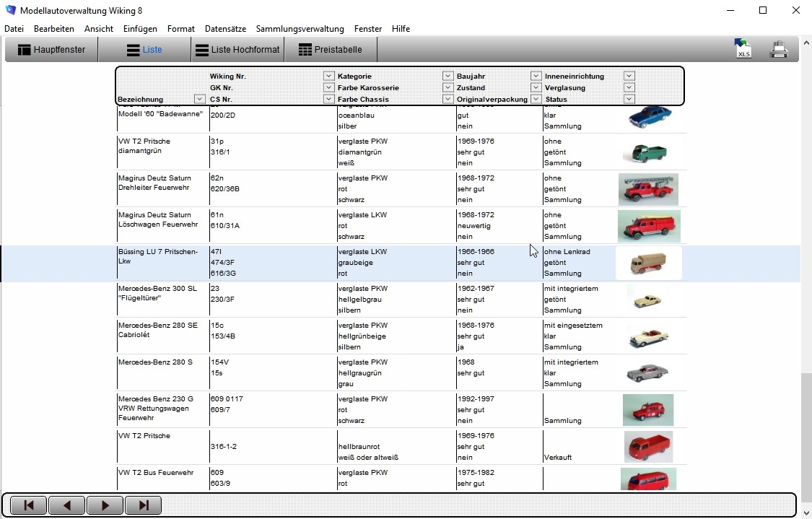The height and width of the screenshot is (519, 812).
Task: Click "weiß oder altweiß" chassis color
Action: (368, 458)
